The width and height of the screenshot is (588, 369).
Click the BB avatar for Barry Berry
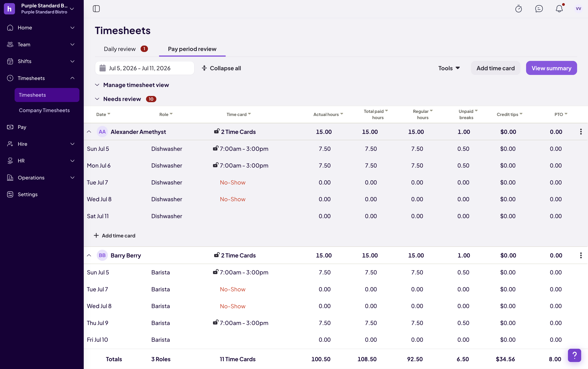pyautogui.click(x=102, y=255)
